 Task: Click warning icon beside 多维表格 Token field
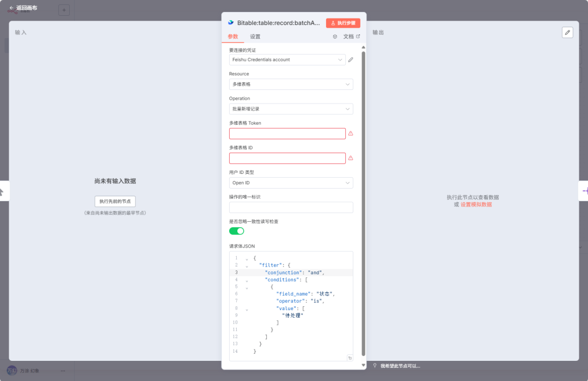[351, 133]
